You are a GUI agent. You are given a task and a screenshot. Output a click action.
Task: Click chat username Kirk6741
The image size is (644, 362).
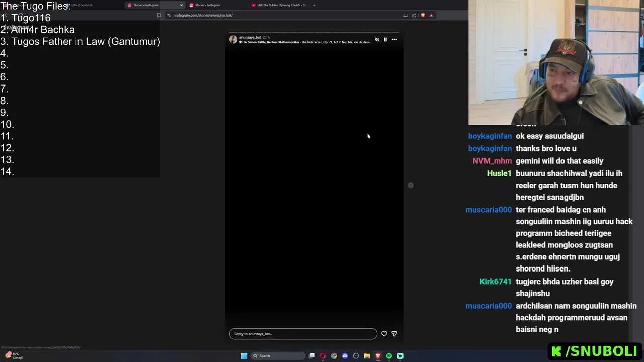click(495, 282)
